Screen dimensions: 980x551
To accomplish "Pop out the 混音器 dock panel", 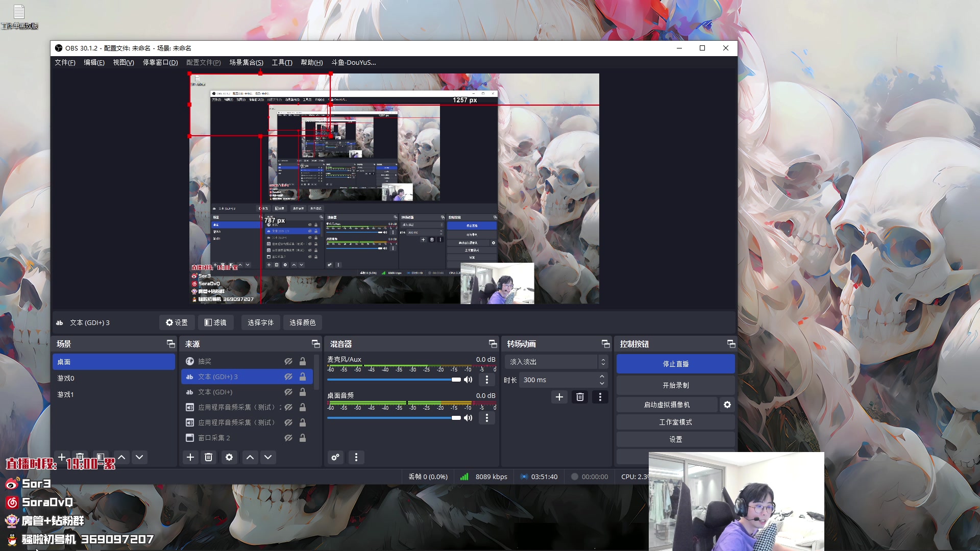I will click(x=493, y=344).
